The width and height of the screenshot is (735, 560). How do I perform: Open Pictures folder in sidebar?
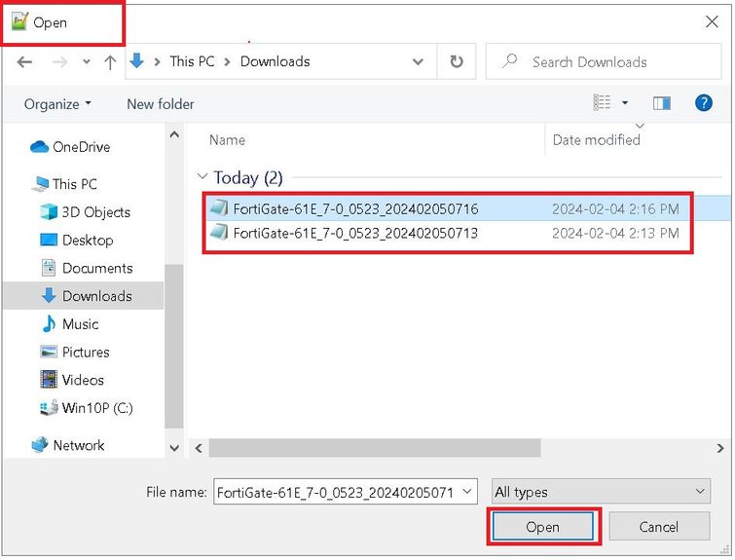pos(75,353)
